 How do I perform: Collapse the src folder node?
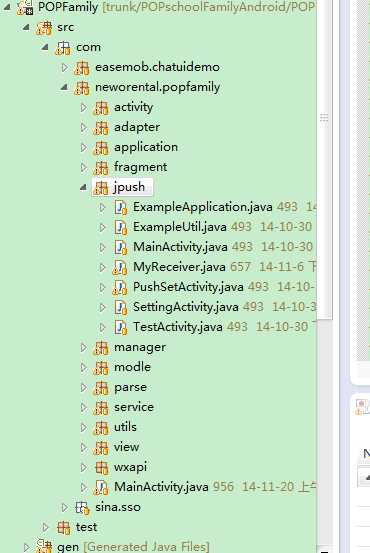[26, 27]
